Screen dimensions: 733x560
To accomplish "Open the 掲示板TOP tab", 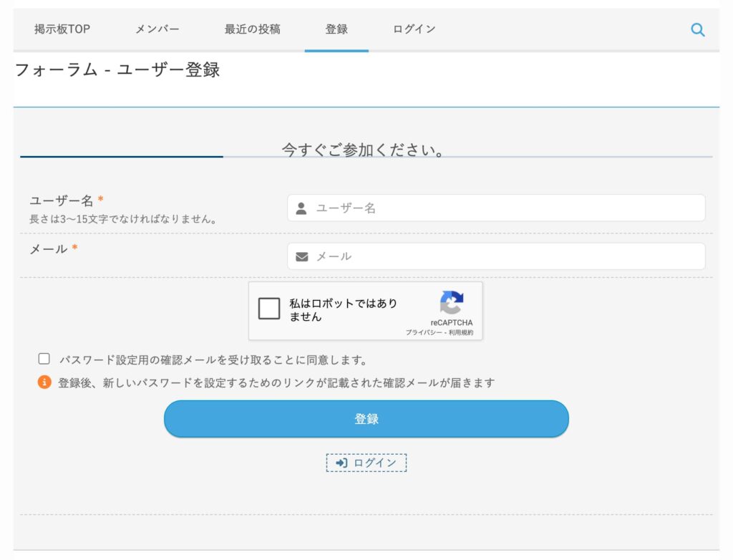I will coord(62,29).
